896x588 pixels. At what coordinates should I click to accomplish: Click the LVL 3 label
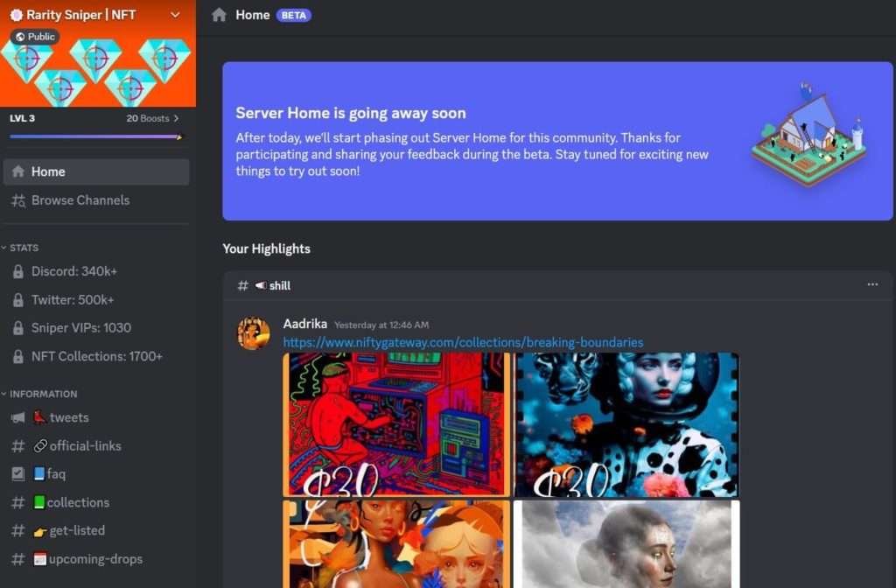click(x=22, y=118)
